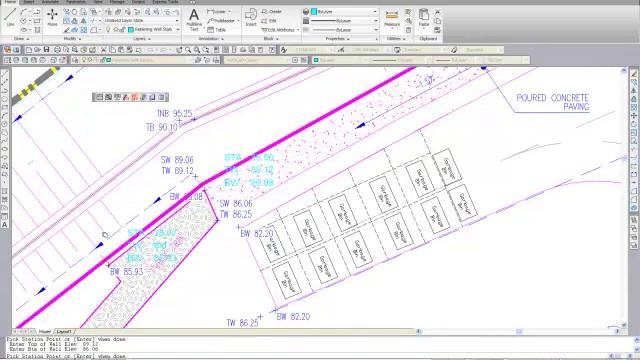Screen dimensions: 640x360
Task: Select the Rectangle tool in Draw panel
Action: point(37,21)
